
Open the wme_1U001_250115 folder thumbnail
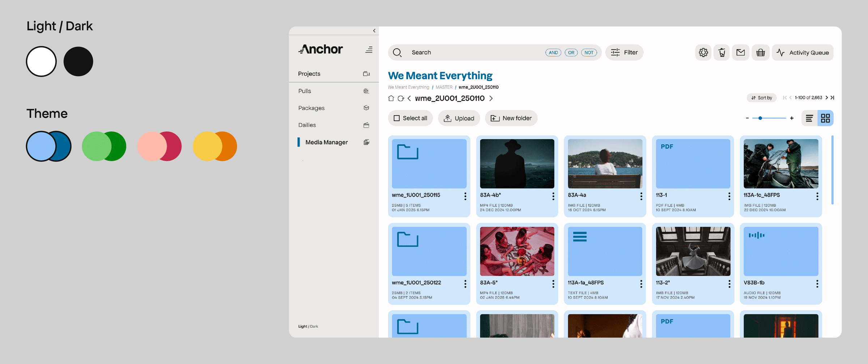pyautogui.click(x=429, y=164)
